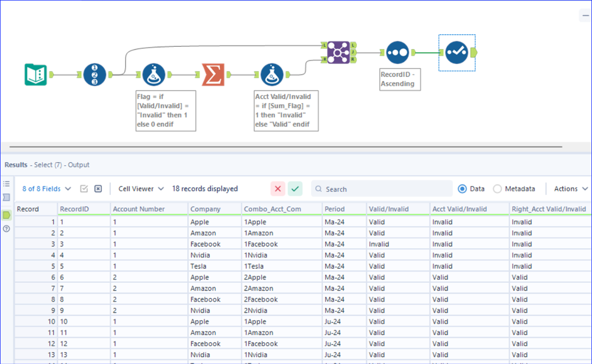Select the Record ID tool

(x=94, y=75)
